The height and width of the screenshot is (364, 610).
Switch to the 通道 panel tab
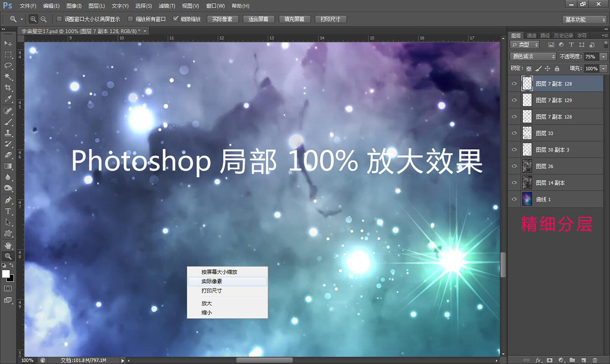(x=531, y=35)
